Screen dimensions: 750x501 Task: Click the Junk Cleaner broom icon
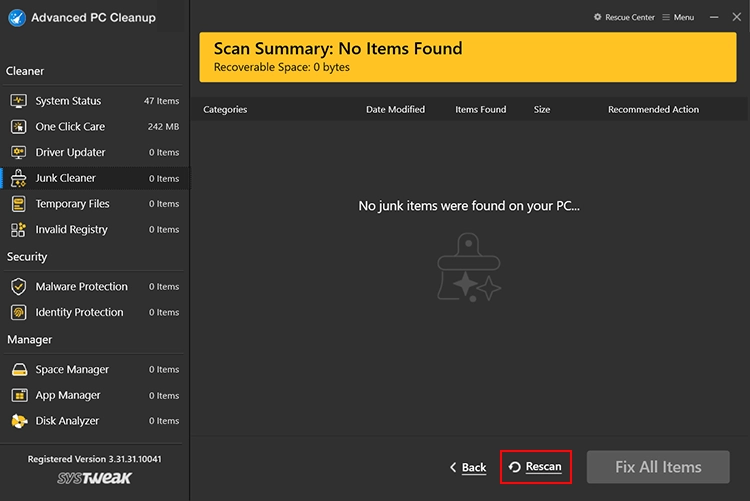pyautogui.click(x=18, y=178)
